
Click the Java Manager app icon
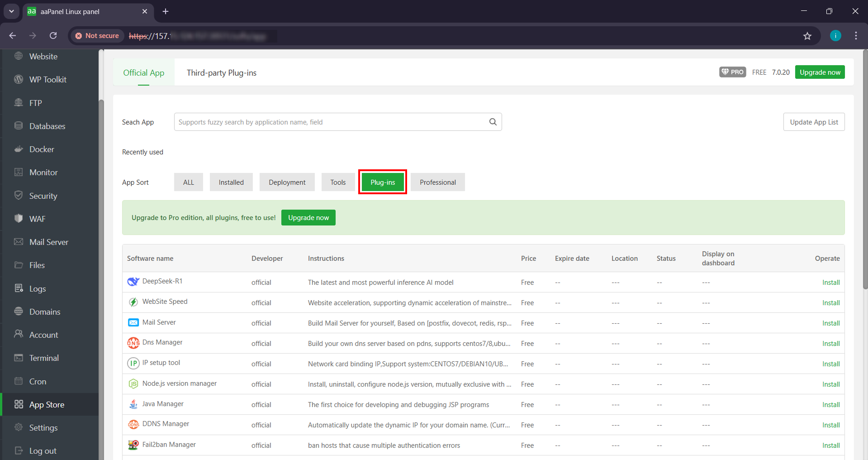[x=133, y=404]
